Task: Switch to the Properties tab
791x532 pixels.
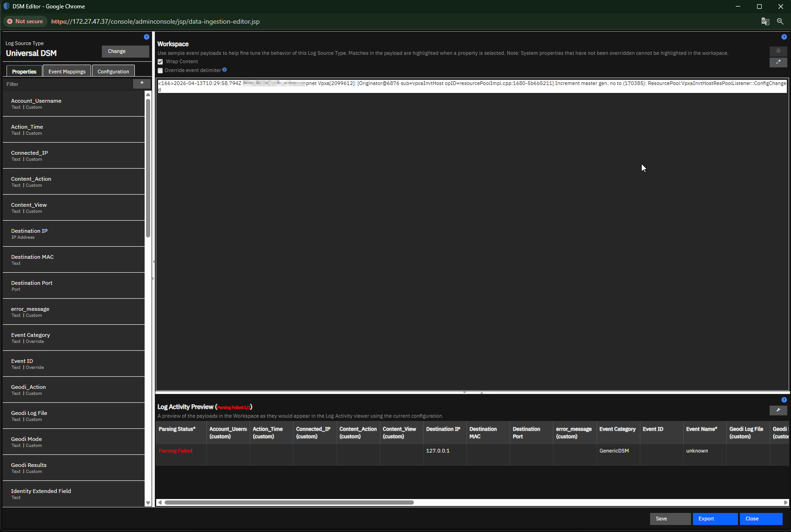Action: click(24, 71)
